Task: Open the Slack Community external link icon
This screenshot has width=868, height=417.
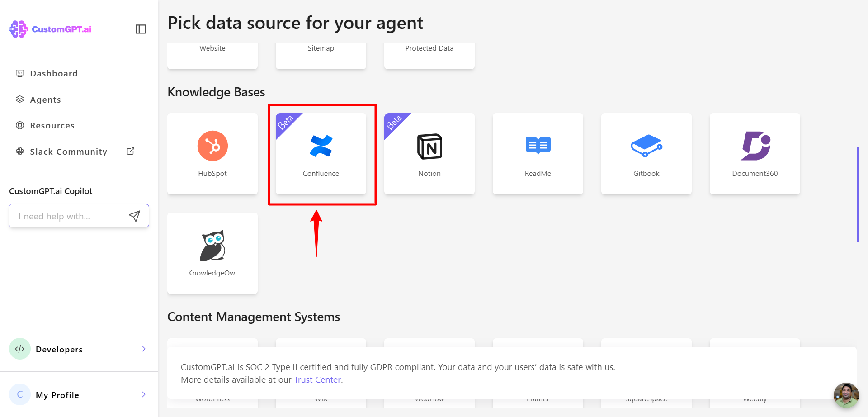Action: tap(131, 151)
